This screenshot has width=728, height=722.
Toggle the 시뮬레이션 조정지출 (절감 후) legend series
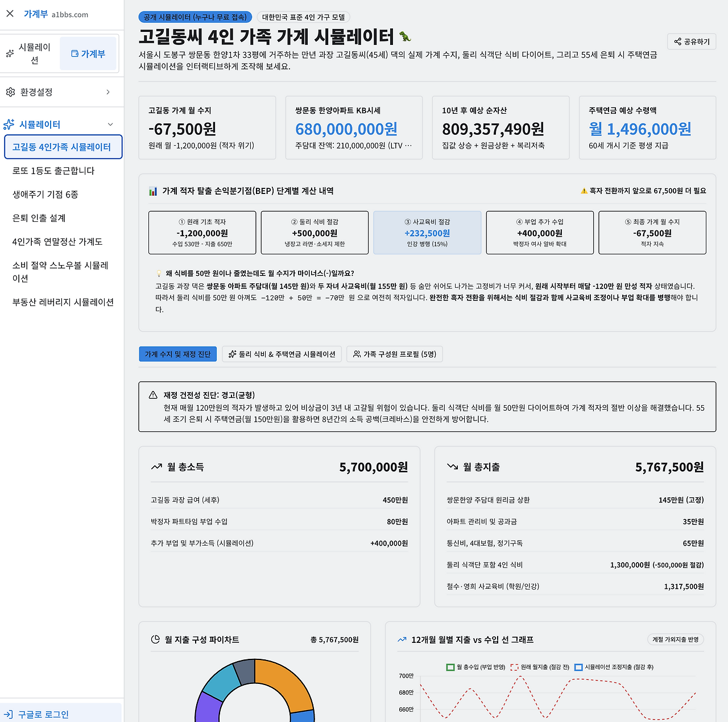click(614, 667)
